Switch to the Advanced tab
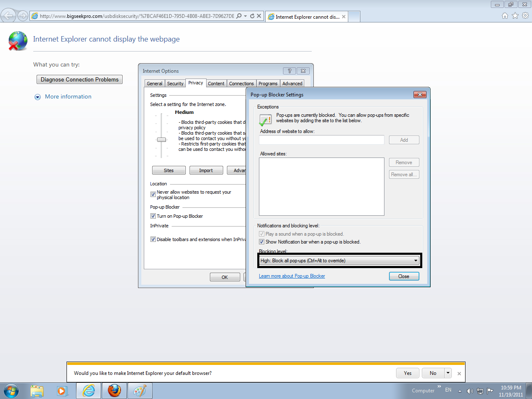 click(293, 84)
